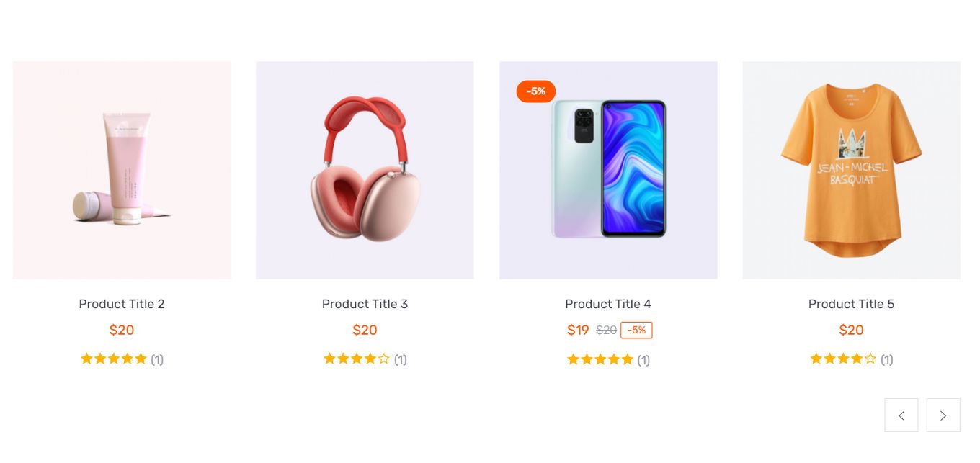This screenshot has width=980, height=463.
Task: Click the outlined -5% discount tag beside the price
Action: point(636,330)
